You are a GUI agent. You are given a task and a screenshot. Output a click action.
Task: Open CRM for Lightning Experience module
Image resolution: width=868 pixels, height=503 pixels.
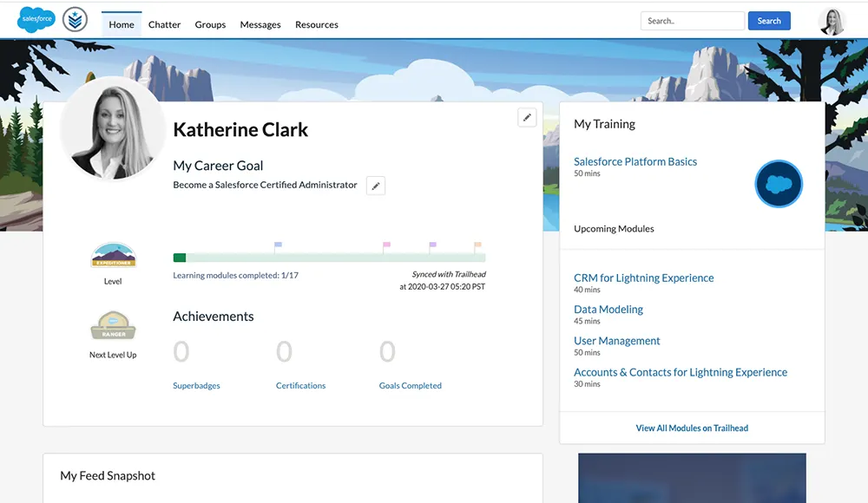tap(644, 278)
